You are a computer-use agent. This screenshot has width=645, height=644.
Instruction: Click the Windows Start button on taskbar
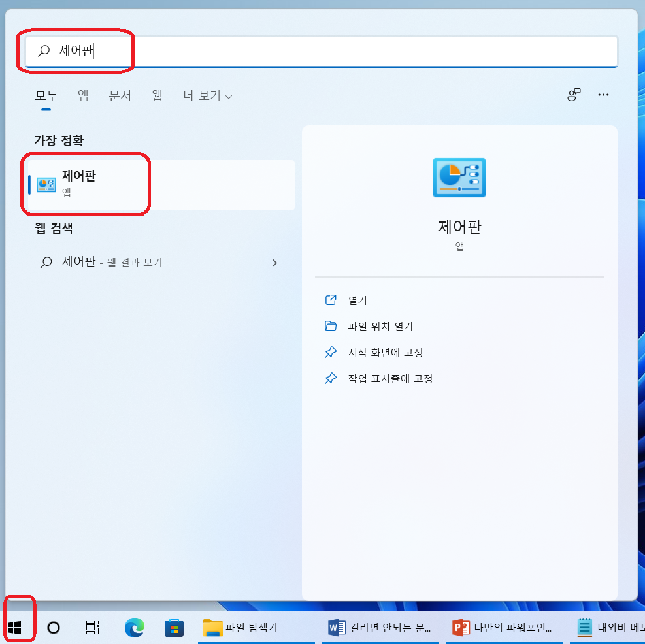tap(14, 628)
